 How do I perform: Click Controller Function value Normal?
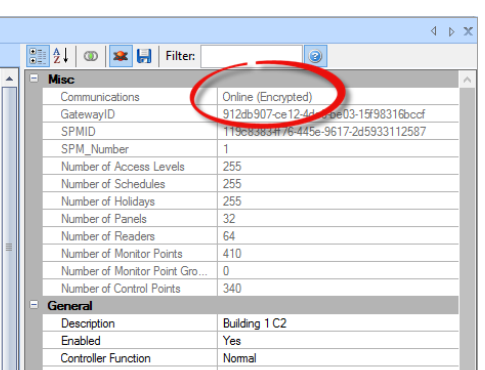click(240, 358)
